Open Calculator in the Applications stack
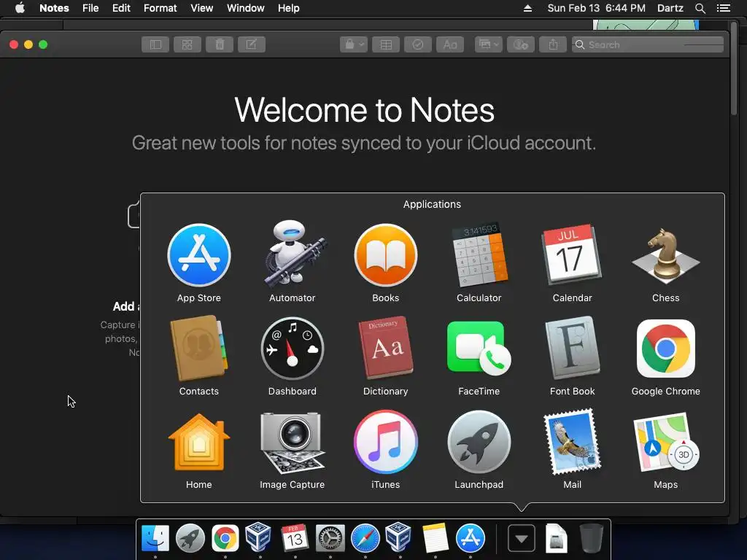The image size is (747, 560). pos(479,255)
